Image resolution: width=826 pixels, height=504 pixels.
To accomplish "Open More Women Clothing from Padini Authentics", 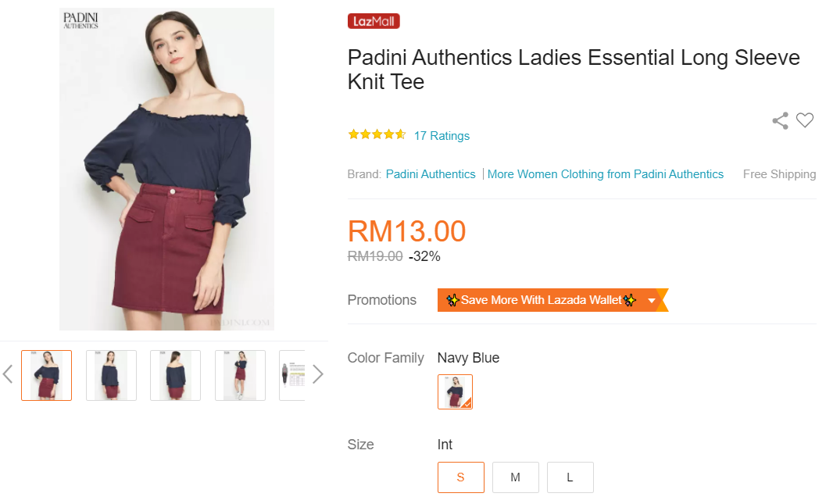I will pos(605,174).
